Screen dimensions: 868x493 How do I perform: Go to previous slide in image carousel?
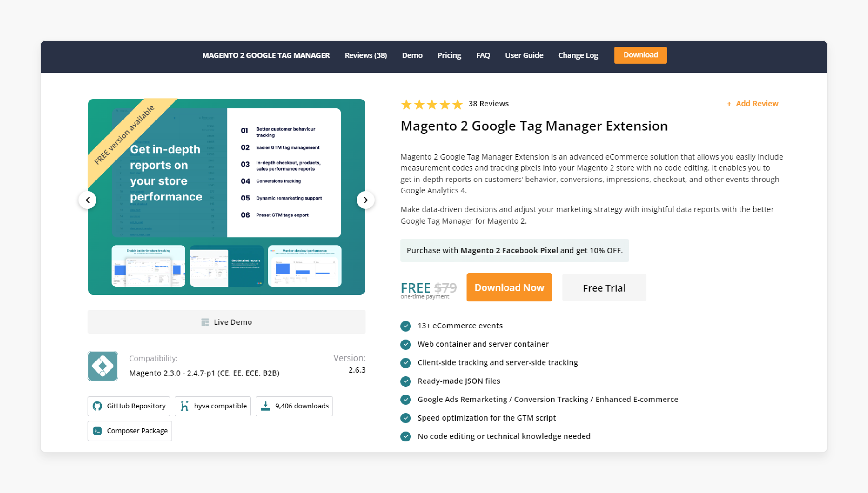[x=88, y=200]
